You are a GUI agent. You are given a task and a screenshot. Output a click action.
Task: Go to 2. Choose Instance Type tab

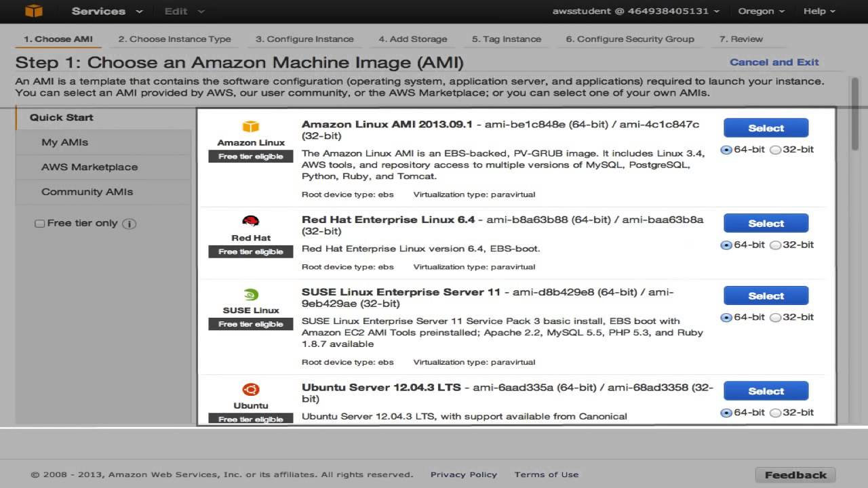pyautogui.click(x=174, y=39)
